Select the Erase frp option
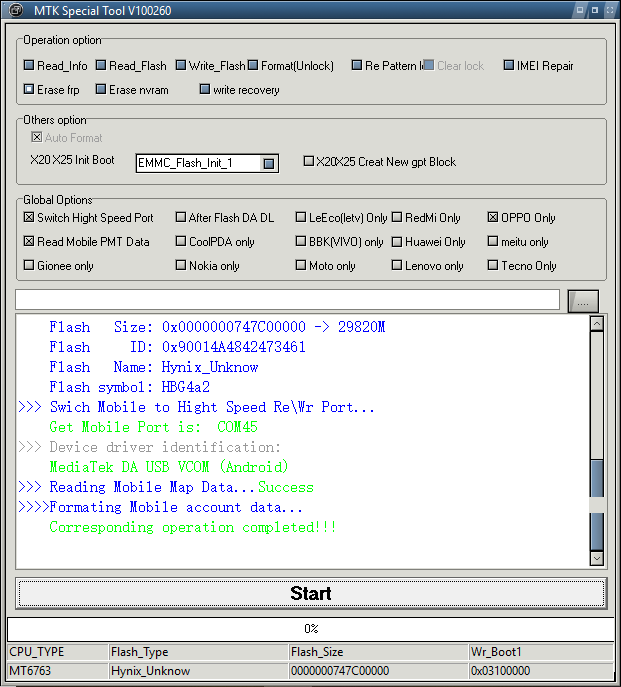This screenshot has height=687, width=621. 29,90
